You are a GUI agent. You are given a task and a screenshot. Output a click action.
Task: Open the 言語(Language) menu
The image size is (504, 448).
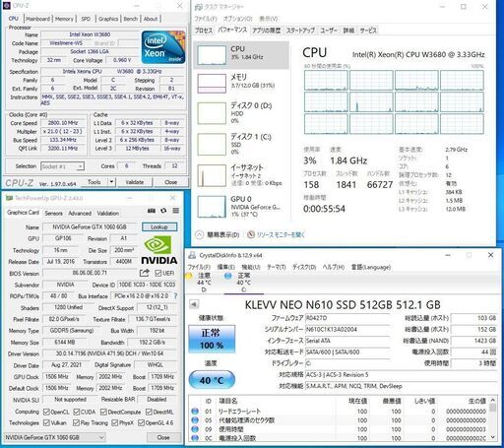371,267
